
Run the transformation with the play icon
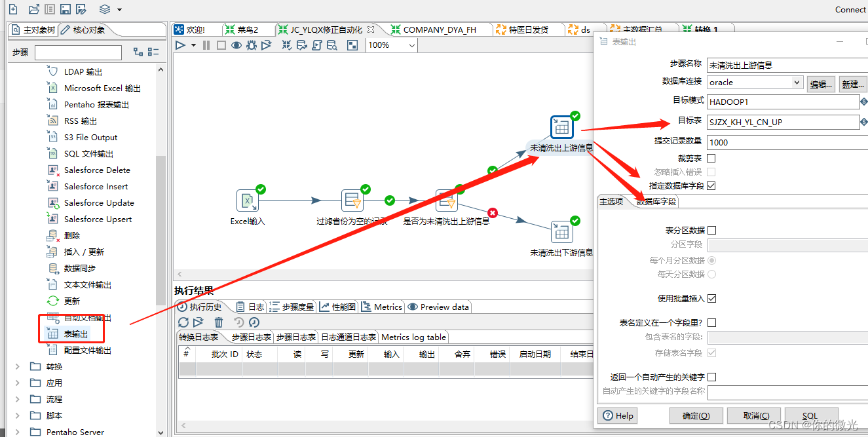coord(181,45)
